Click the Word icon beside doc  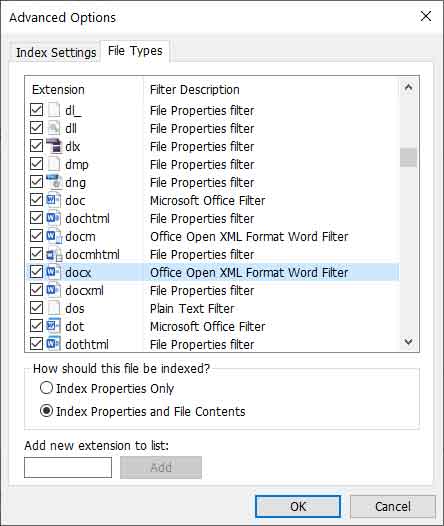(x=54, y=200)
